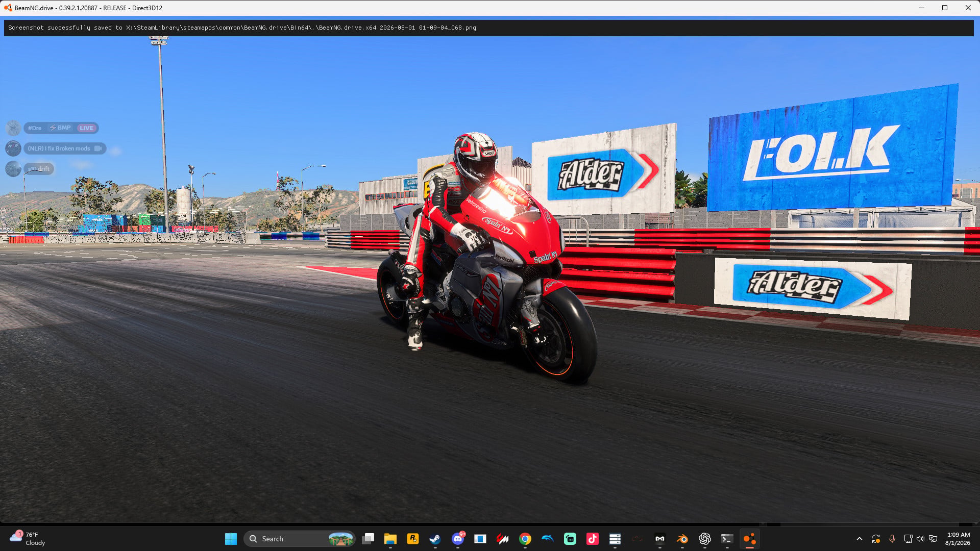
Task: Maximize the BeamNG.drive window
Action: pyautogui.click(x=945, y=8)
